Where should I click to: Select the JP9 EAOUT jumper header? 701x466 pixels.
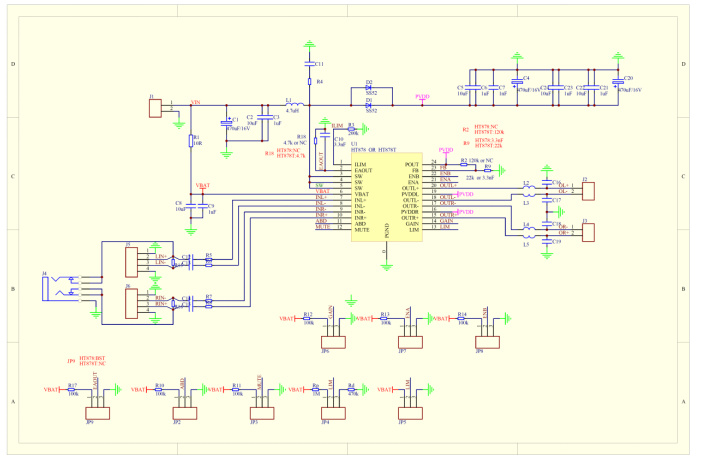[97, 413]
